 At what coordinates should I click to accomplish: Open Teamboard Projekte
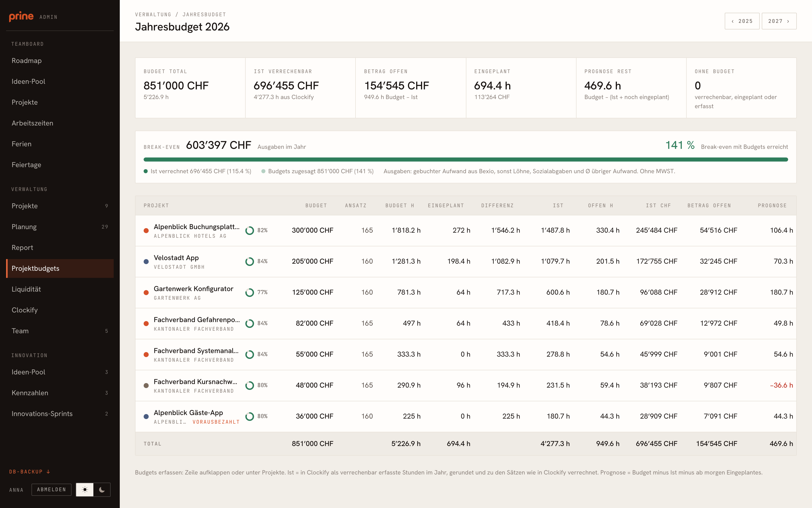(60, 102)
